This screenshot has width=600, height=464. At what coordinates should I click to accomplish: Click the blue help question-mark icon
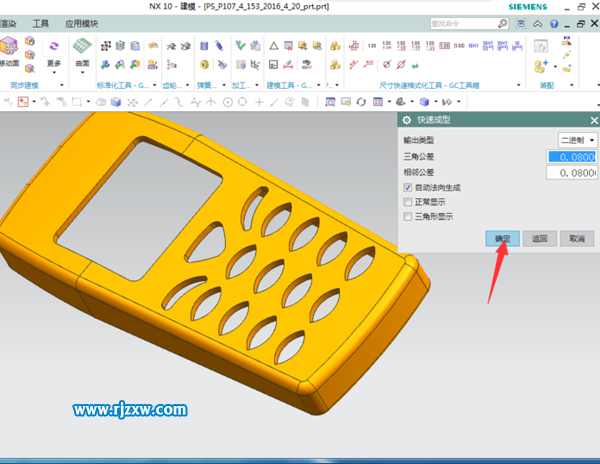(x=554, y=24)
